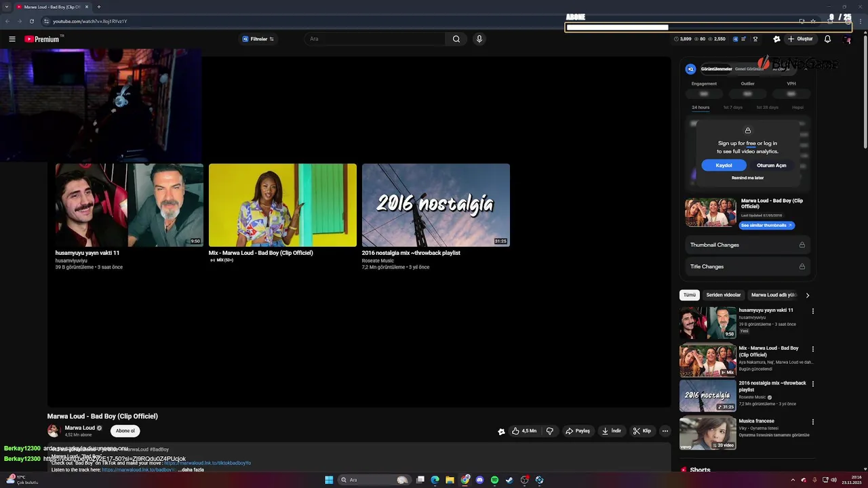This screenshot has width=868, height=488.
Task: Open '2016 nostalgia' end-screen thumbnail
Action: pyautogui.click(x=436, y=205)
